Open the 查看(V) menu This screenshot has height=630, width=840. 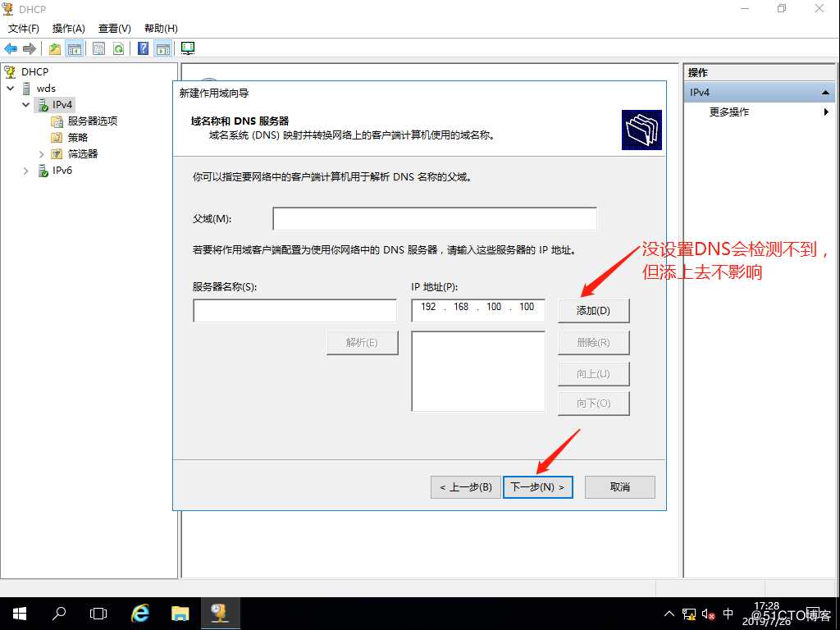tap(115, 29)
